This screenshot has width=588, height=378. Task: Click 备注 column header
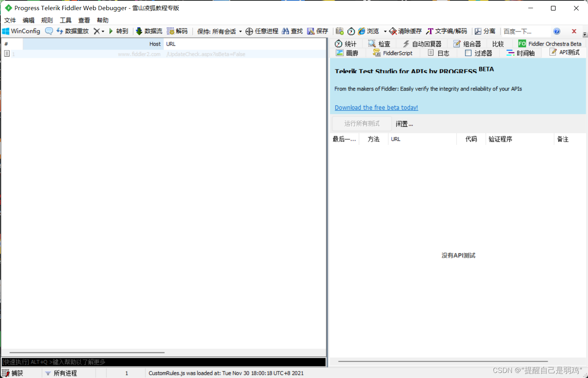tap(570, 139)
